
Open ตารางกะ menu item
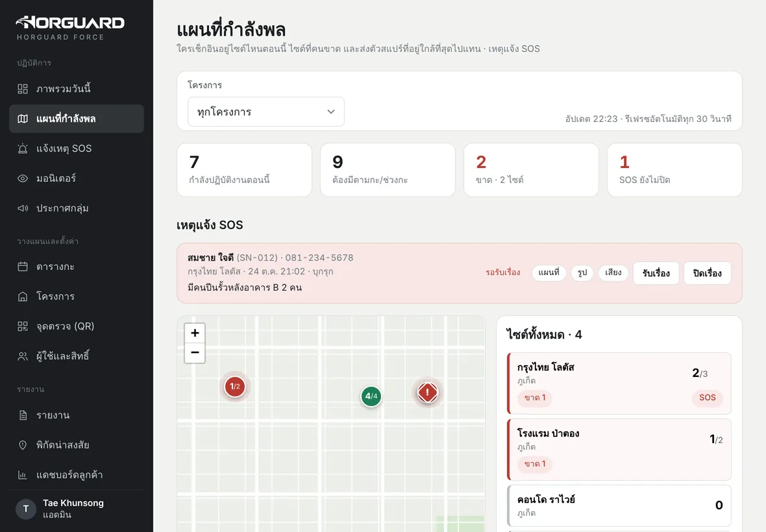point(77,267)
